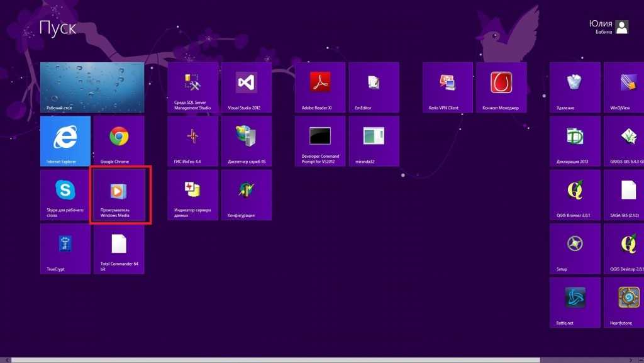This screenshot has height=363, width=644.
Task: Open Developer Command Prompt for VS2012
Action: tap(320, 142)
